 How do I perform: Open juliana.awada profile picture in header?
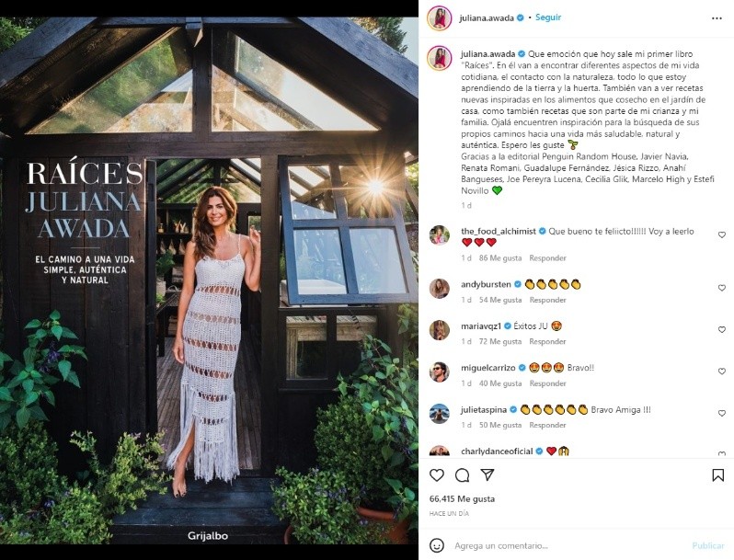(x=439, y=17)
